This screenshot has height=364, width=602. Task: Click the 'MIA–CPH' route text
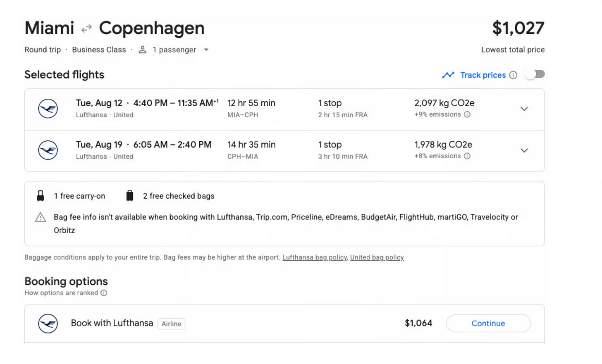tap(243, 115)
